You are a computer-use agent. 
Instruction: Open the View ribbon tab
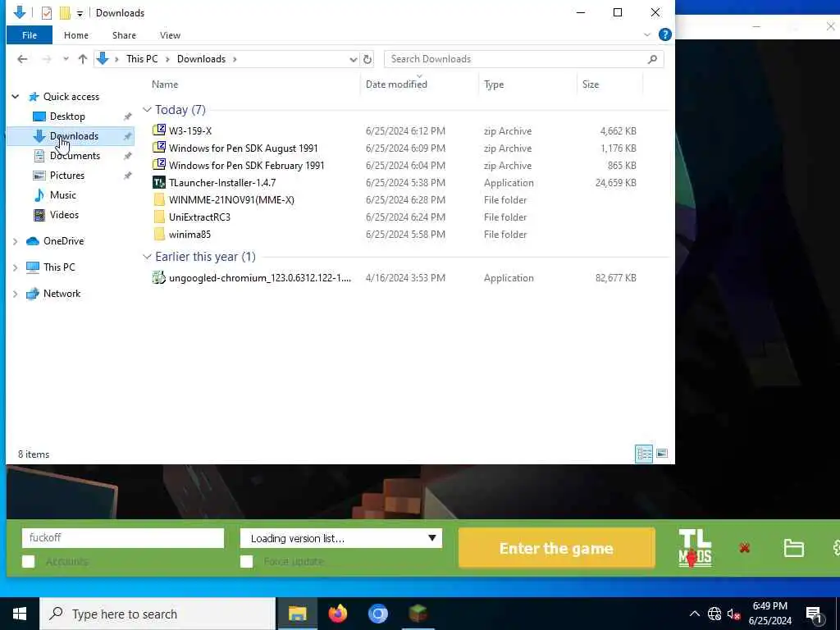click(x=170, y=34)
